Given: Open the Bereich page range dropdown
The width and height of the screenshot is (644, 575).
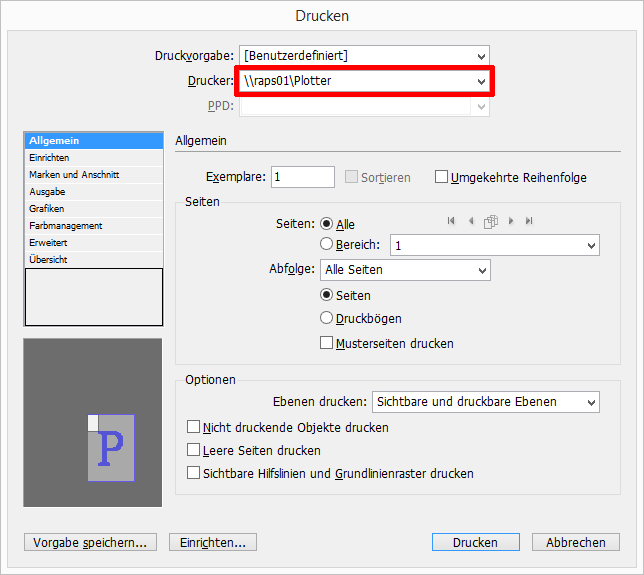Looking at the screenshot, I should coord(494,245).
